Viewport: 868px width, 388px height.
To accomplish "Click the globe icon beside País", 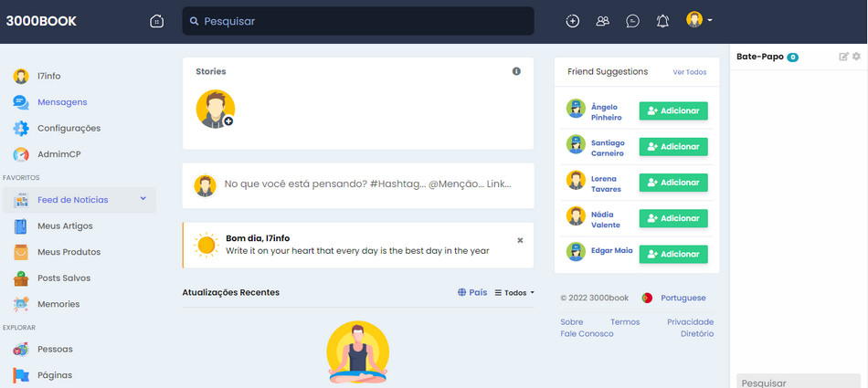I will point(462,292).
